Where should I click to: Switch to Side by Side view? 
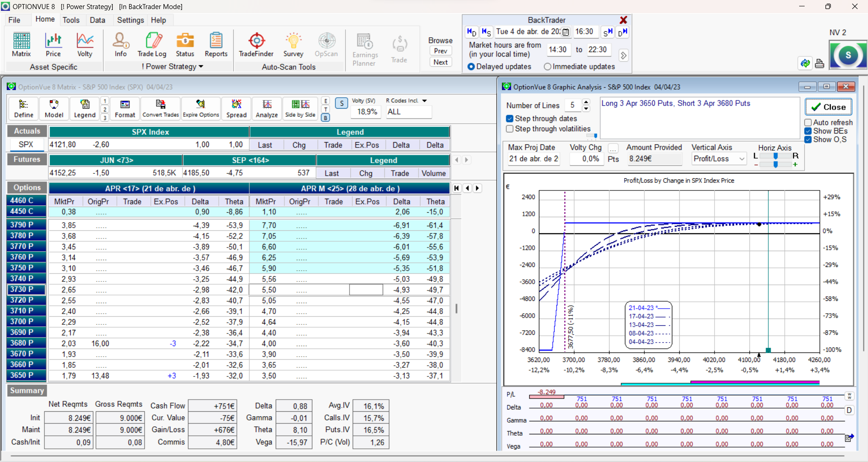(x=300, y=109)
